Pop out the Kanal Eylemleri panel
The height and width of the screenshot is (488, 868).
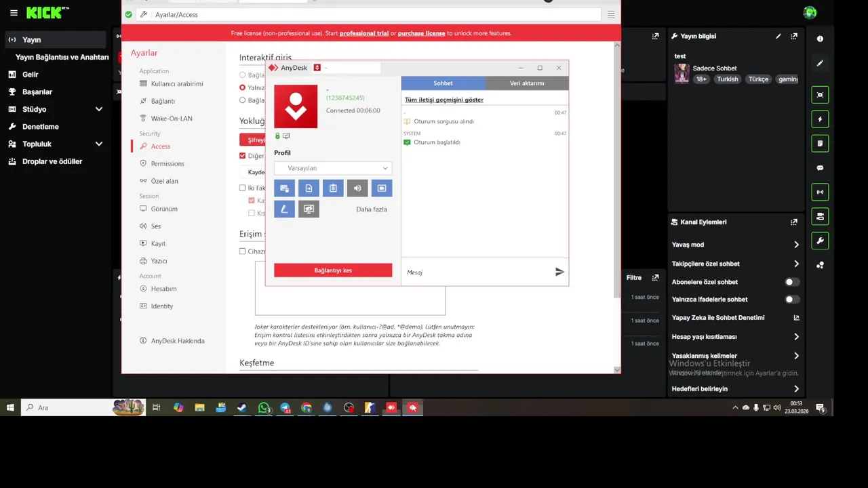coord(794,222)
